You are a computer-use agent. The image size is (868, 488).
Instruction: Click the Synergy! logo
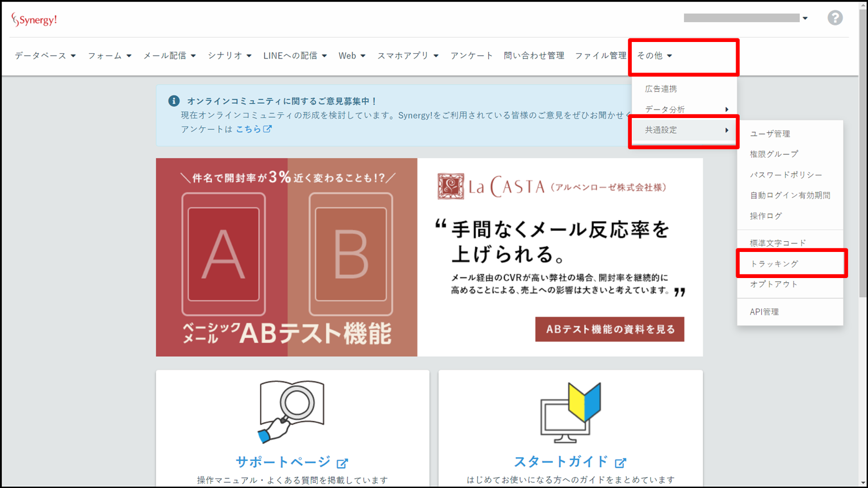(34, 20)
